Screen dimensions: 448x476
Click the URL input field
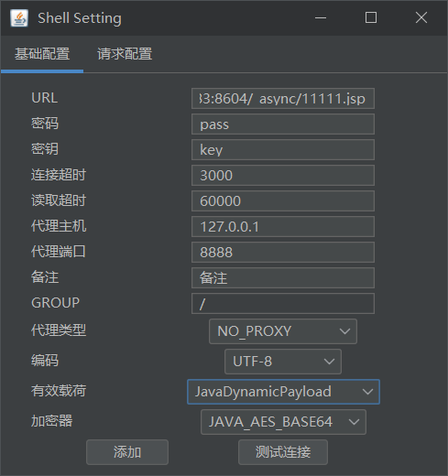[283, 99]
